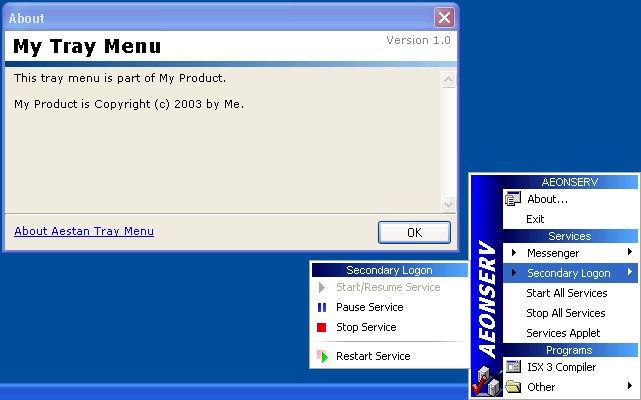Expand the Messenger submenu arrow
The image size is (641, 400).
(x=630, y=252)
